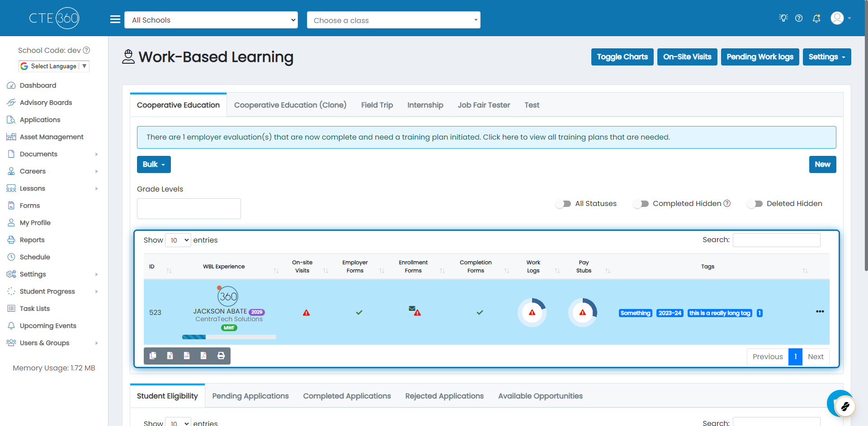Click the Enrollment Forms envelope warning icon
The image size is (868, 426).
(x=415, y=311)
